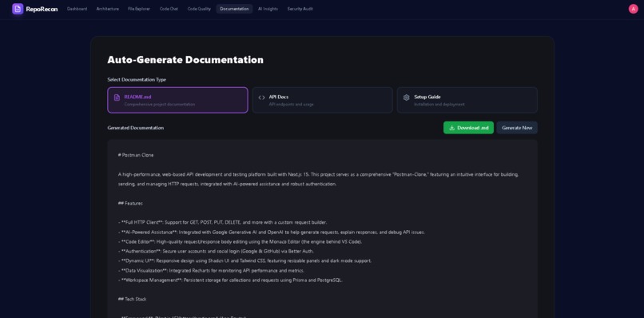
Task: Pick the Setup Guide documentation type
Action: click(x=467, y=100)
